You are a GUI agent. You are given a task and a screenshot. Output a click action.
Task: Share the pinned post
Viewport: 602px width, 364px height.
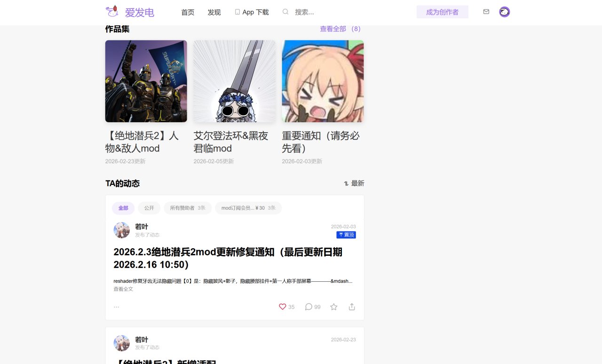point(352,307)
